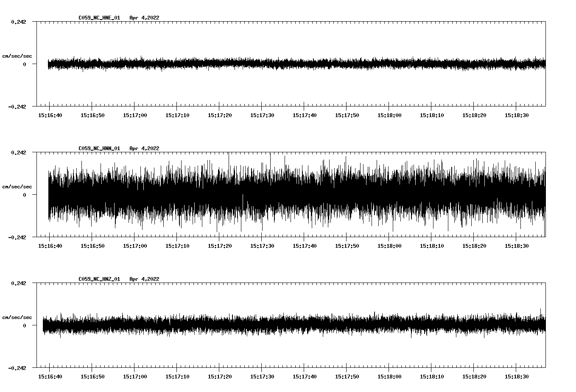Pick the 15:18:30 time label on HNN plot

517,246
